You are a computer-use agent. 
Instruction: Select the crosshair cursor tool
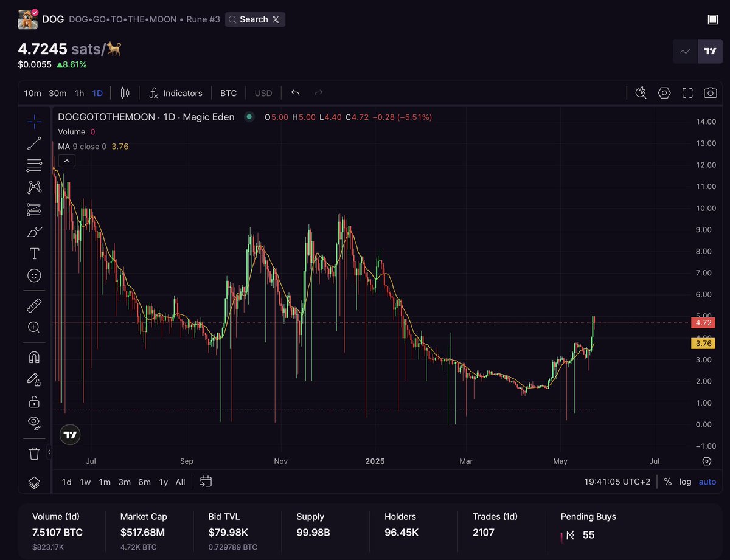point(35,121)
